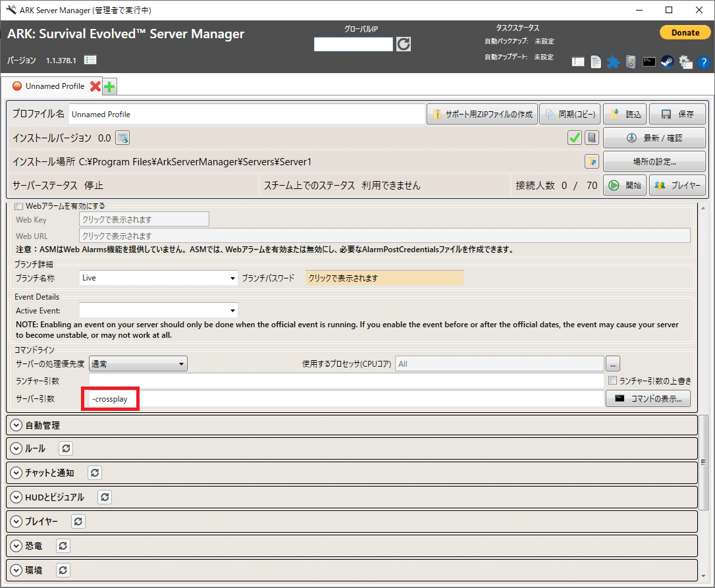
Task: Open the server monitor list icon
Action: point(578,62)
